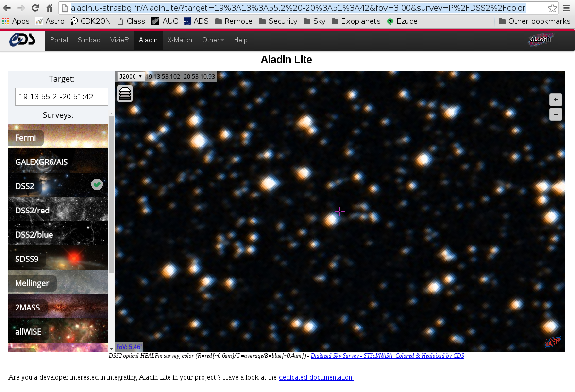575x392 pixels.
Task: Select the Mellinger survey
Action: click(58, 282)
